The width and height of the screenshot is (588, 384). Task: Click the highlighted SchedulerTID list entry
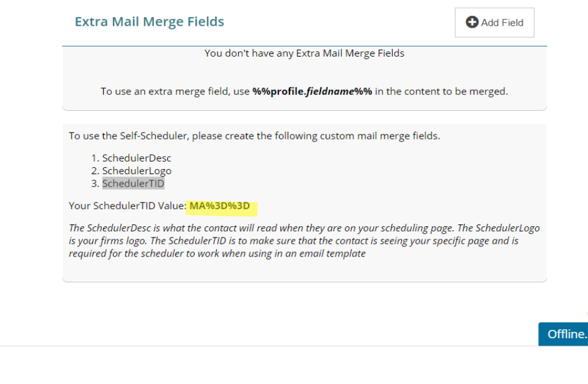(x=133, y=184)
